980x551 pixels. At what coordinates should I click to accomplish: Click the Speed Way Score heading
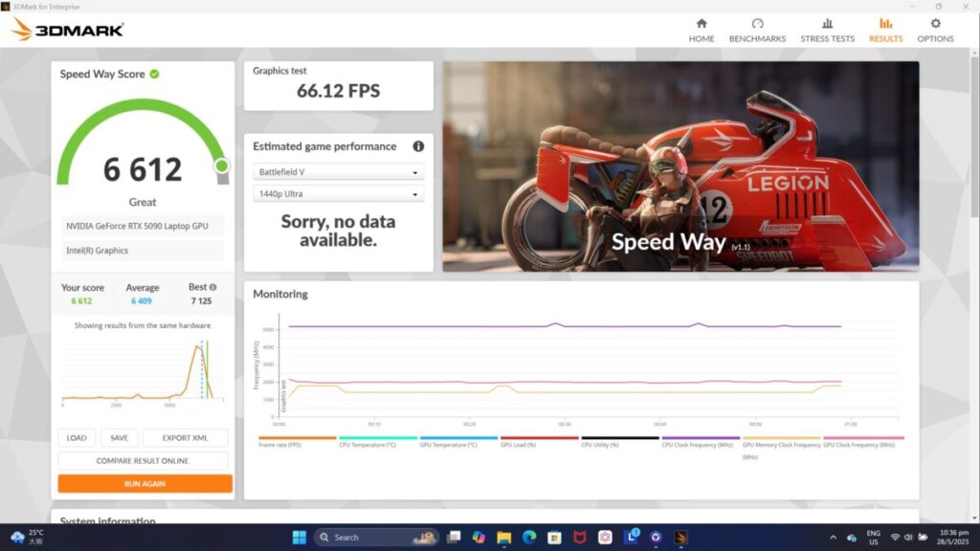click(x=102, y=74)
